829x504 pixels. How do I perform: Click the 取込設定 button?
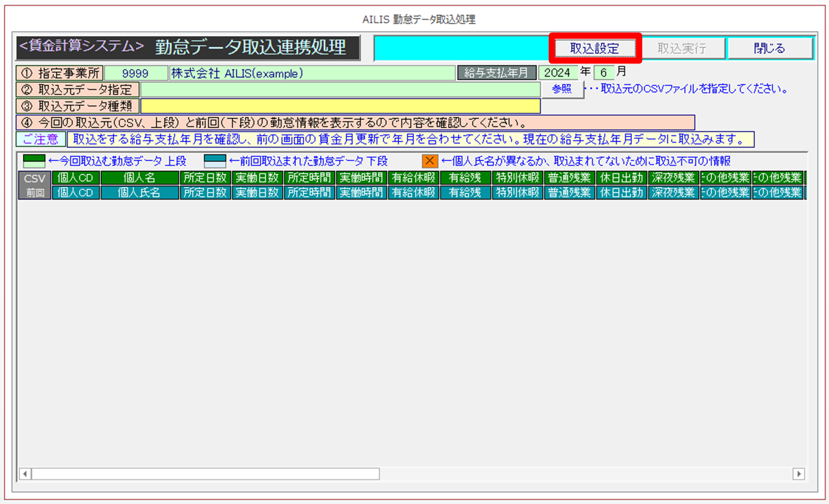pos(594,49)
